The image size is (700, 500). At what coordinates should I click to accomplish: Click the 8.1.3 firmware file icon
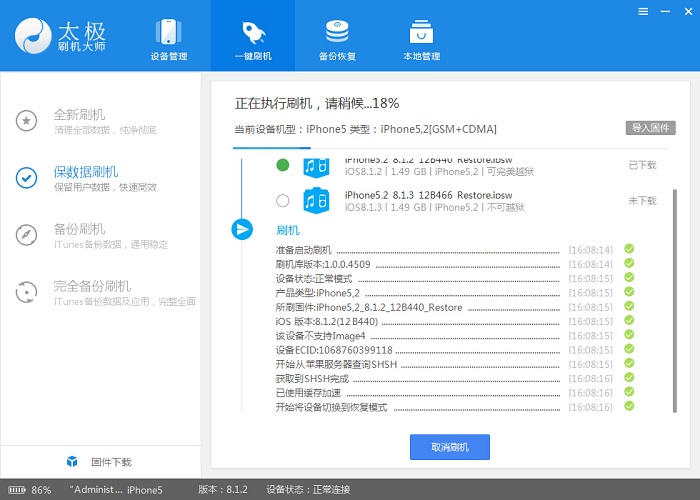(x=317, y=200)
